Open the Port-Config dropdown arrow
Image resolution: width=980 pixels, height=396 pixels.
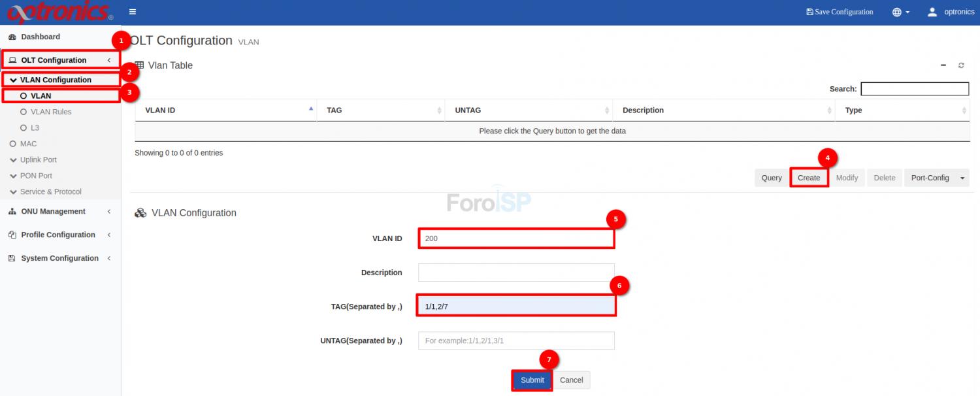coord(962,178)
